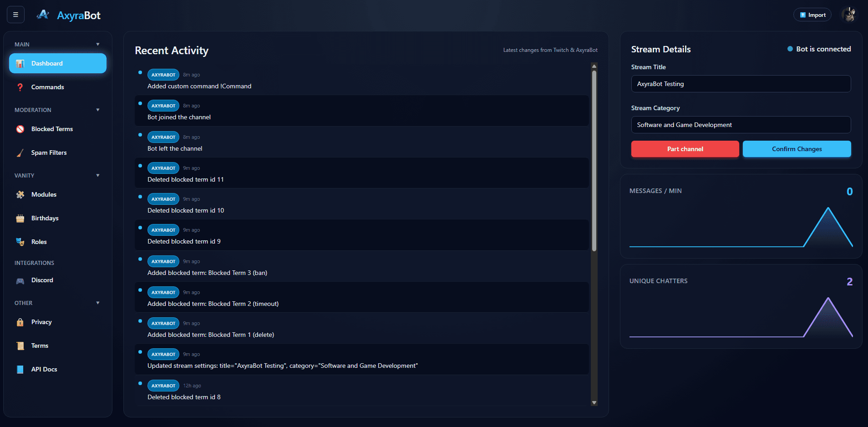
Task: Click the Messages / Min chart
Action: pos(741,227)
